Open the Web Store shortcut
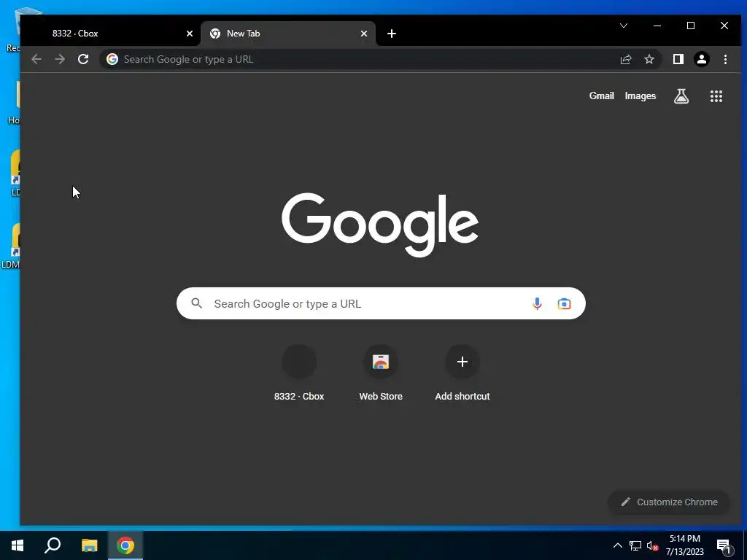This screenshot has height=560, width=747. coord(381,373)
